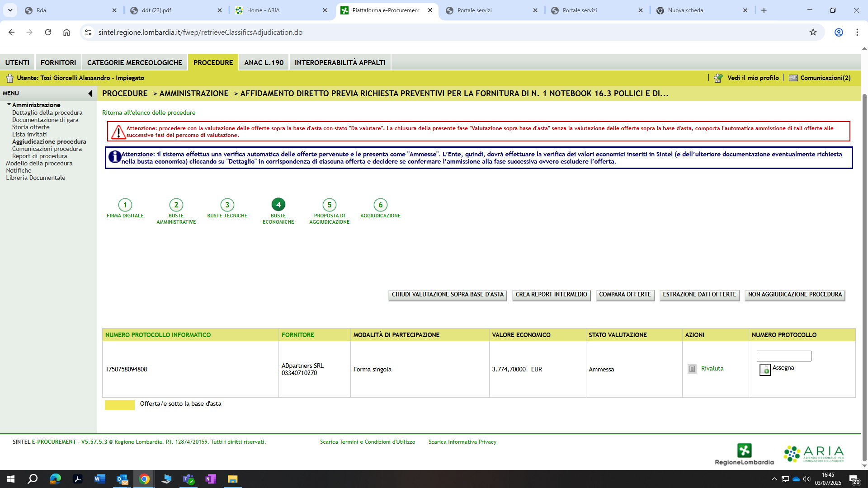This screenshot has width=868, height=488.
Task: Click Chiudi Valutazione Sopra Base d'Asta button
Action: (x=447, y=295)
